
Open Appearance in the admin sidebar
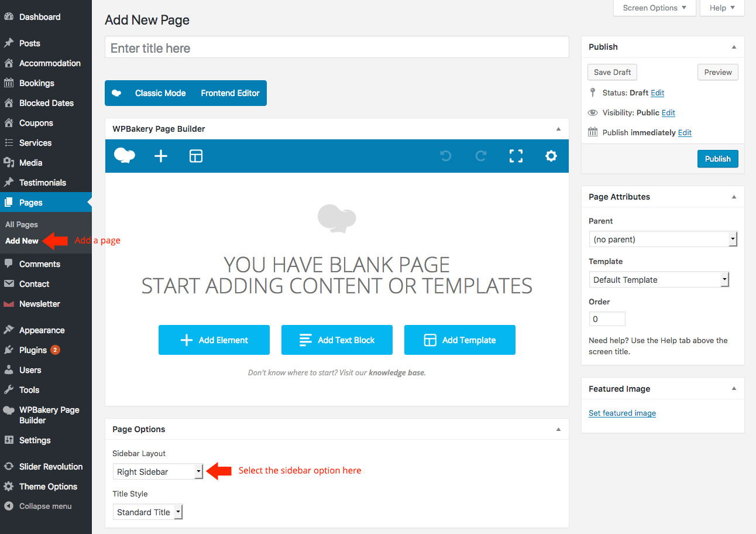coord(42,330)
